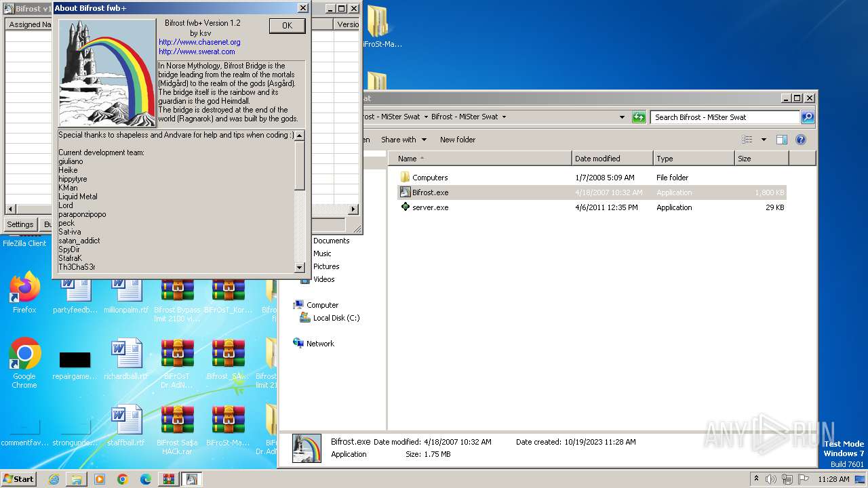The height and width of the screenshot is (488, 868).
Task: Expand the last Bifrost - MiSter Swat breadcrumb arrow
Action: point(504,117)
